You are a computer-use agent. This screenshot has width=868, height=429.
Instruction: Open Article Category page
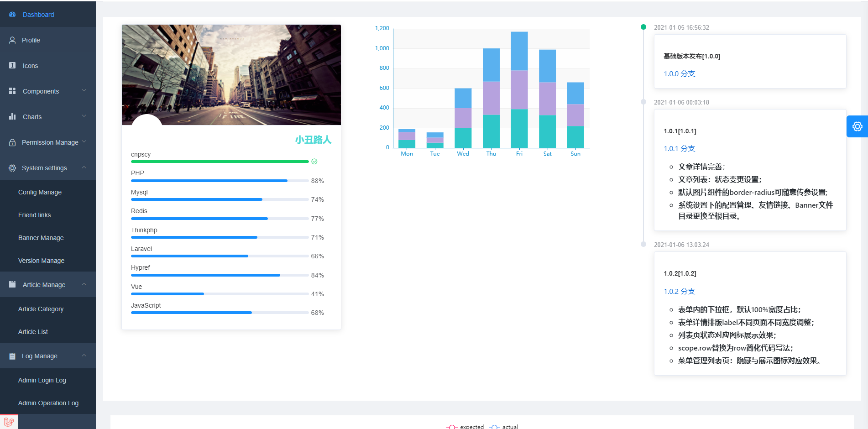[48, 309]
